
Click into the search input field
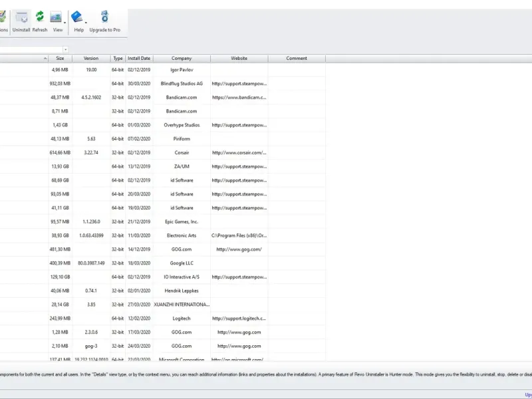click(x=31, y=49)
